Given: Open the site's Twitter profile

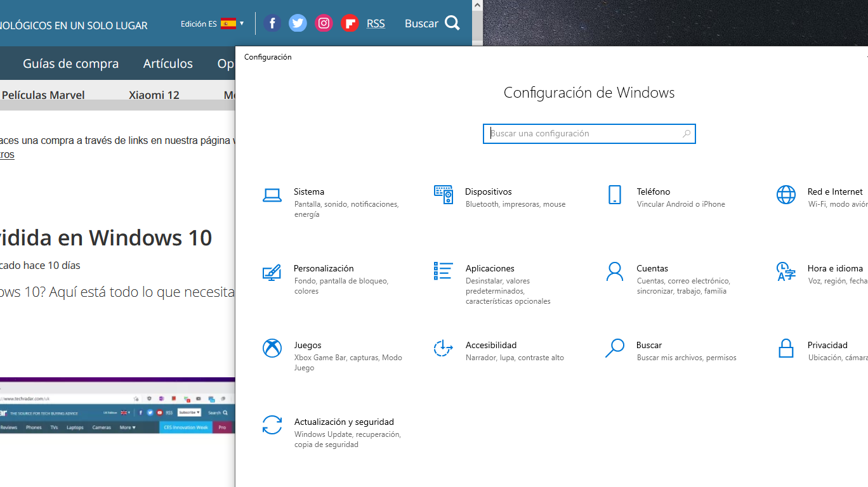Looking at the screenshot, I should (x=298, y=23).
